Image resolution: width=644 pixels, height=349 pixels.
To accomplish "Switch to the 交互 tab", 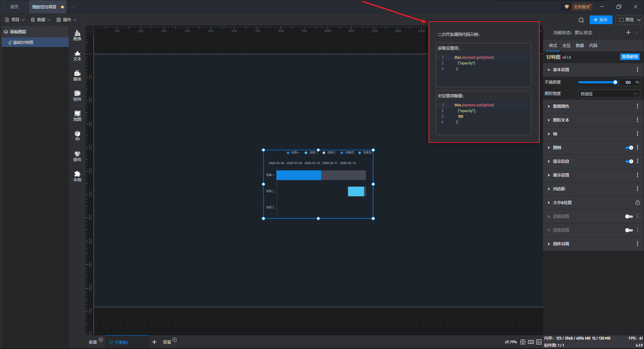I will coord(566,46).
